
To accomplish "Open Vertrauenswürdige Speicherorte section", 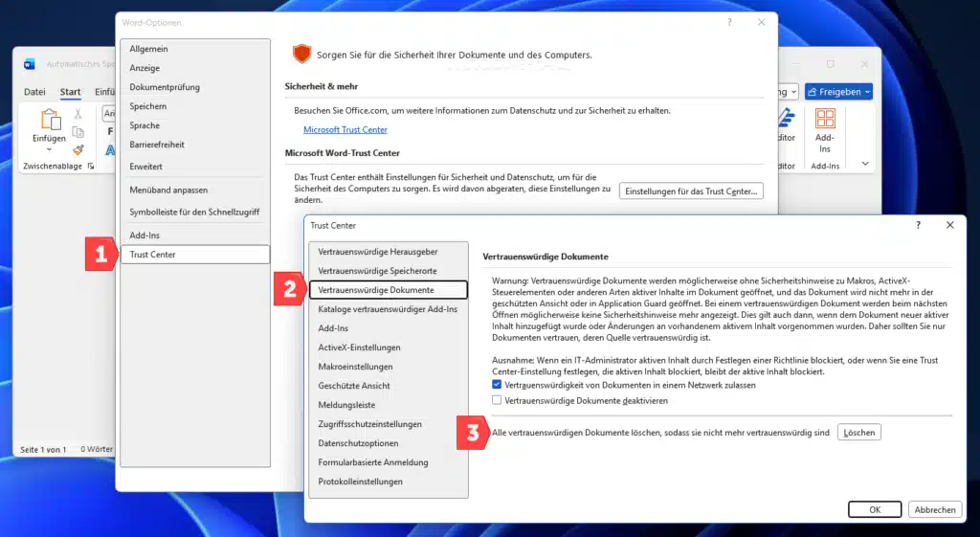I will pyautogui.click(x=389, y=271).
